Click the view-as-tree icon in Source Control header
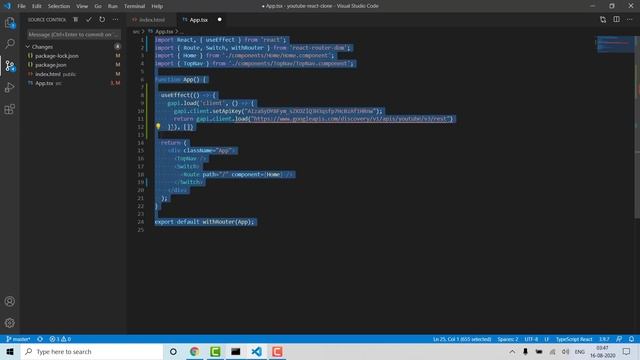 coord(76,20)
